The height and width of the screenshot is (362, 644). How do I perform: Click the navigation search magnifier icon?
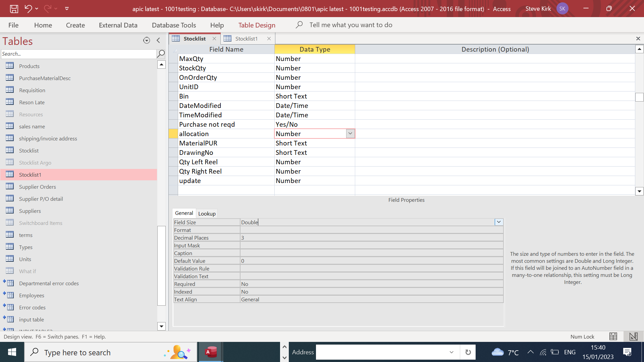[x=161, y=54]
